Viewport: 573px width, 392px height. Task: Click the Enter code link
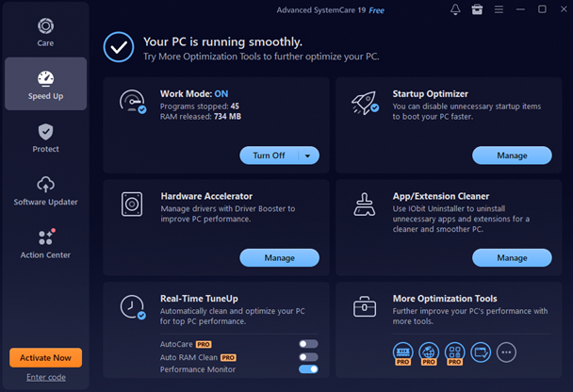pyautogui.click(x=45, y=378)
